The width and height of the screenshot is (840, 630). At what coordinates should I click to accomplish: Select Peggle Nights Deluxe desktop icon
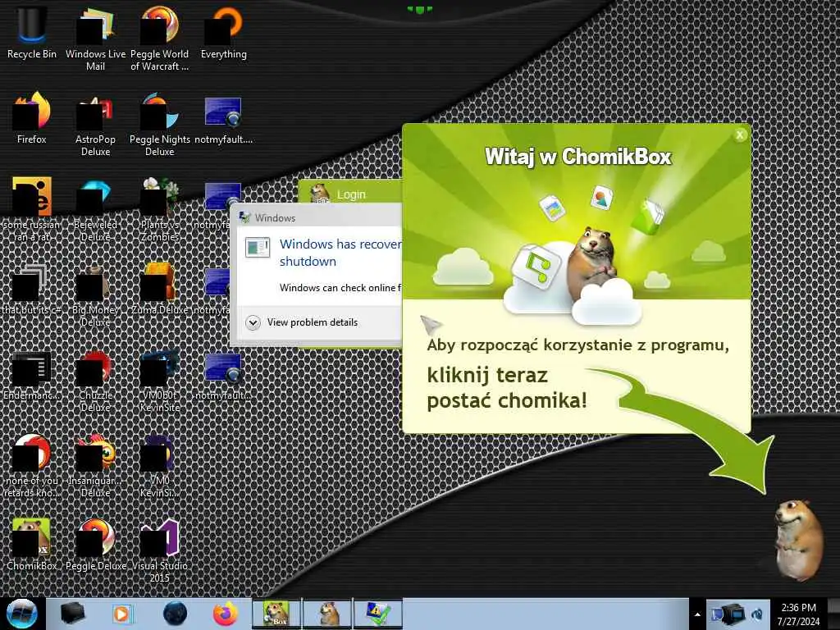pos(160,123)
